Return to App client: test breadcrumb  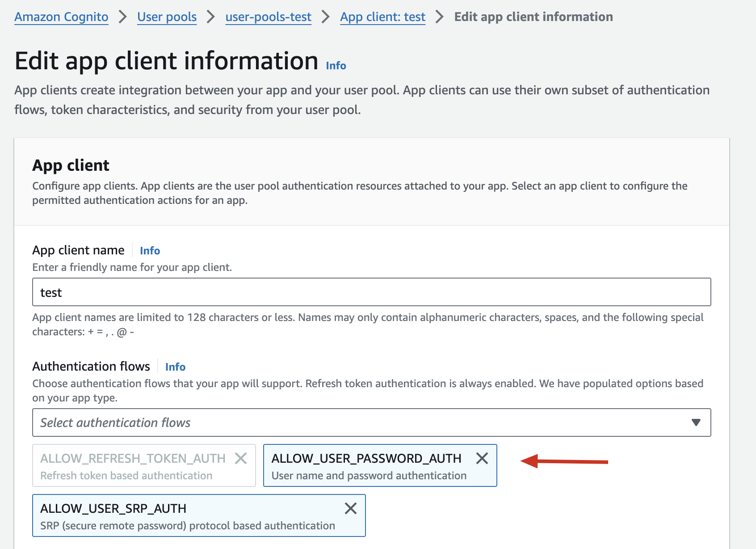coord(382,17)
